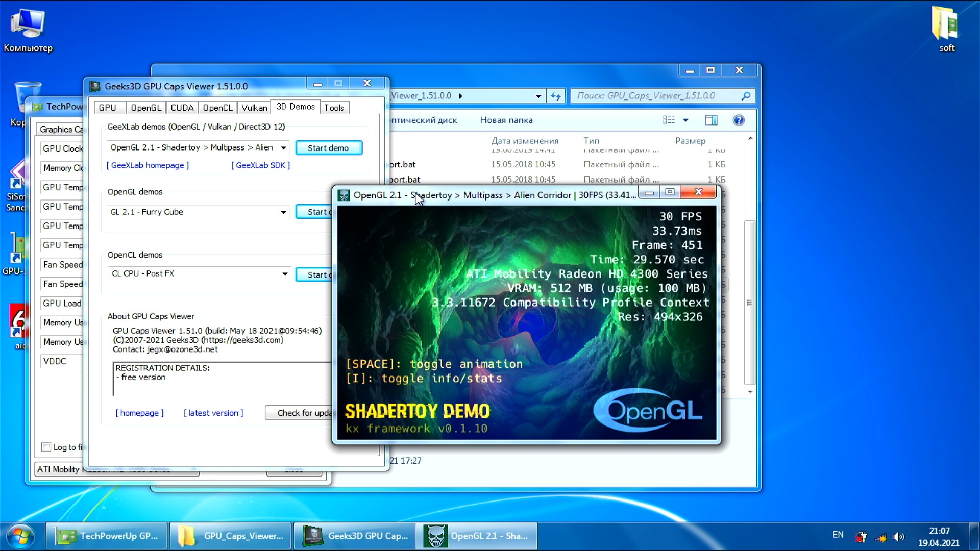The width and height of the screenshot is (980, 551).
Task: Enable the Log to file checkbox
Action: click(46, 447)
